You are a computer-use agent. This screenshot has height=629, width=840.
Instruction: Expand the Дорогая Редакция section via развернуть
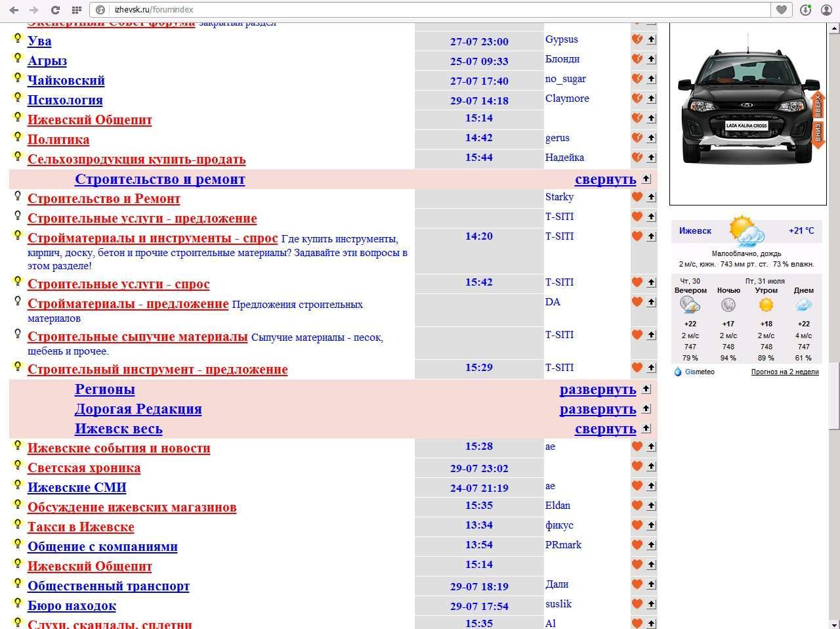(x=597, y=409)
